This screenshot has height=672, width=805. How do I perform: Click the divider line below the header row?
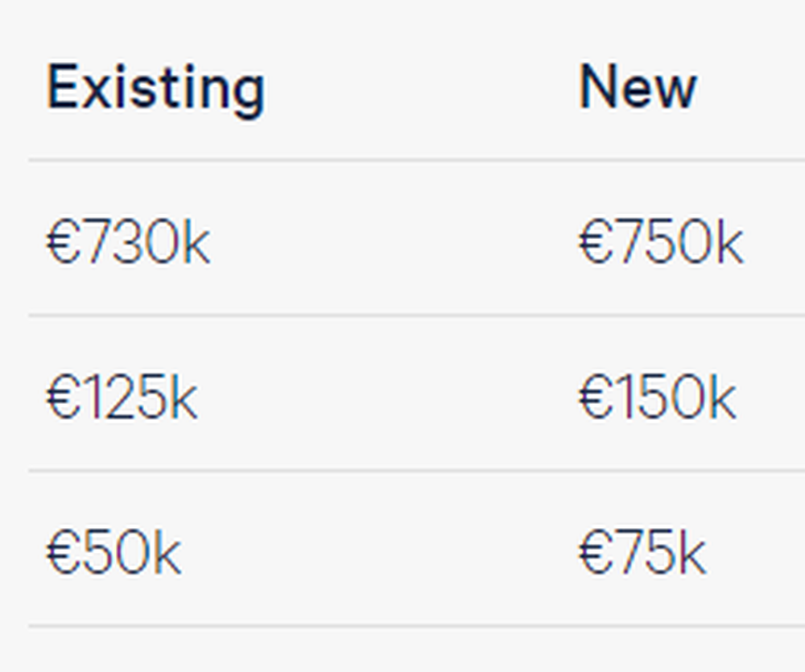416,160
